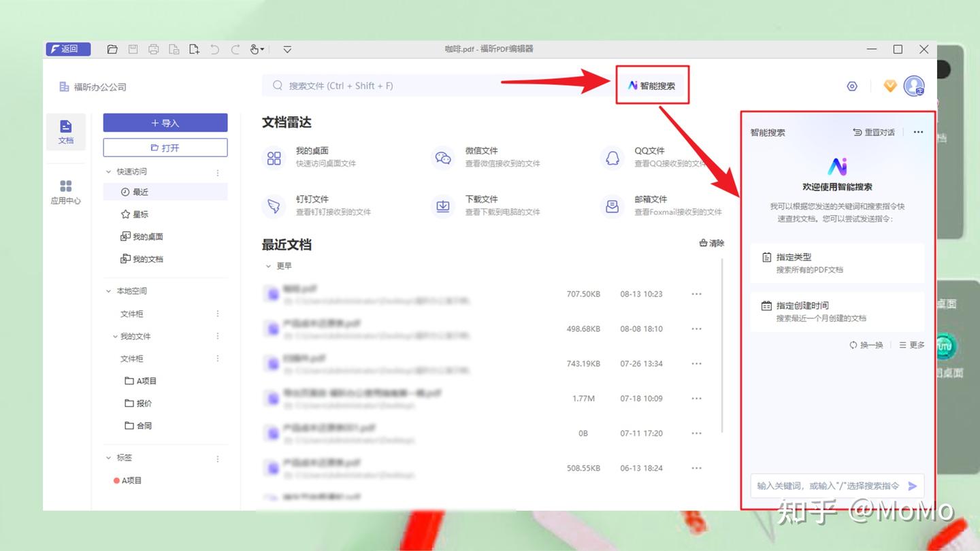This screenshot has height=551, width=980.
Task: Switch to the 应用中心 sidebar tab
Action: (x=66, y=193)
